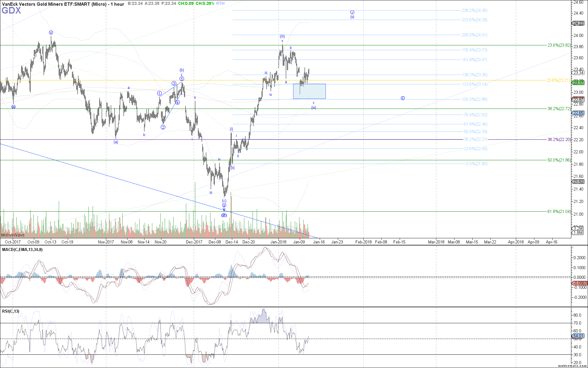
Task: Select the Apr-2018 date on time axis
Action: tap(516, 242)
